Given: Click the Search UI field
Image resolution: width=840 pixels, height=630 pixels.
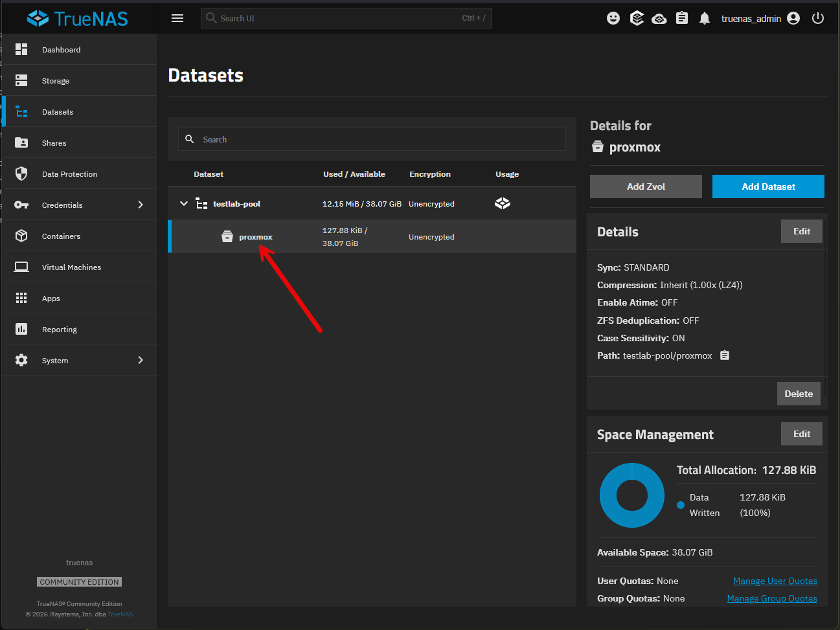Looking at the screenshot, I should (346, 18).
